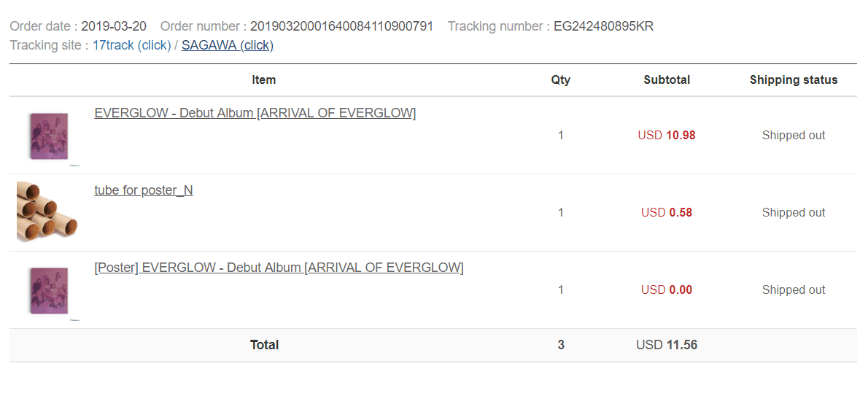The width and height of the screenshot is (868, 393).
Task: Click the USD 0.00 poster subtotal
Action: [667, 290]
